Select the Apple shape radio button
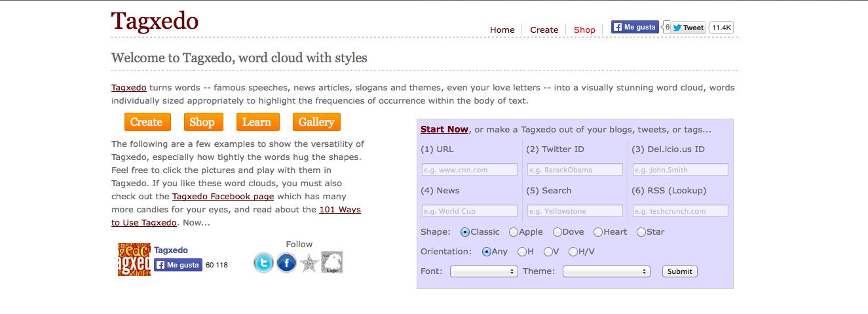 coord(514,232)
